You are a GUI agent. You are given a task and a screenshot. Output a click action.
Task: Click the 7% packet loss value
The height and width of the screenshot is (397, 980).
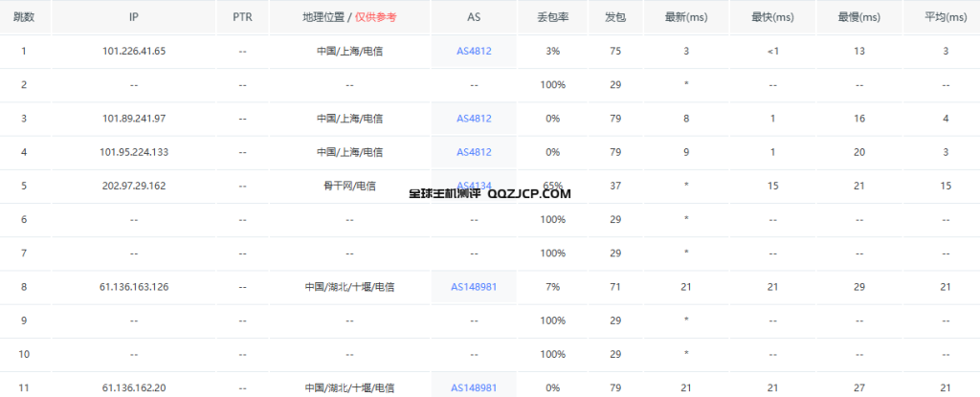click(552, 287)
